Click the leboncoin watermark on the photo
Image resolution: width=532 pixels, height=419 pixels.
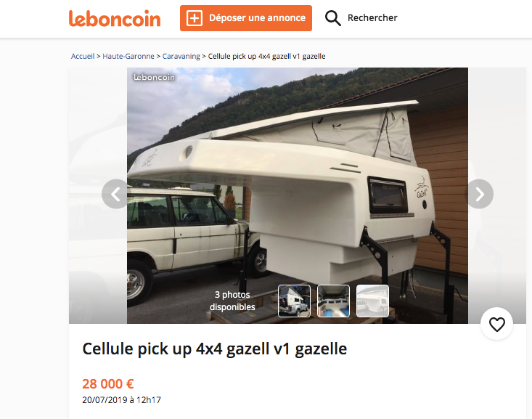(x=154, y=78)
